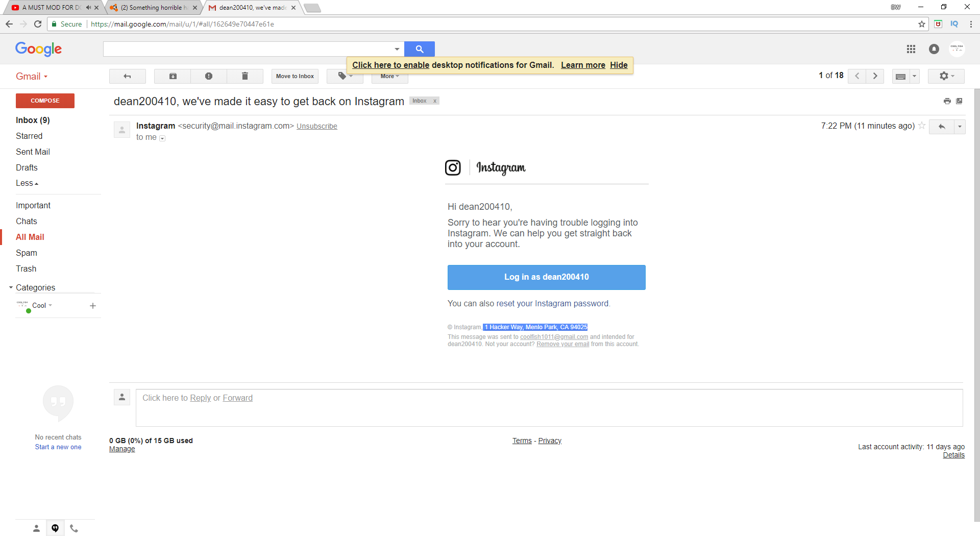Click the Unsubscribe link

tap(317, 126)
